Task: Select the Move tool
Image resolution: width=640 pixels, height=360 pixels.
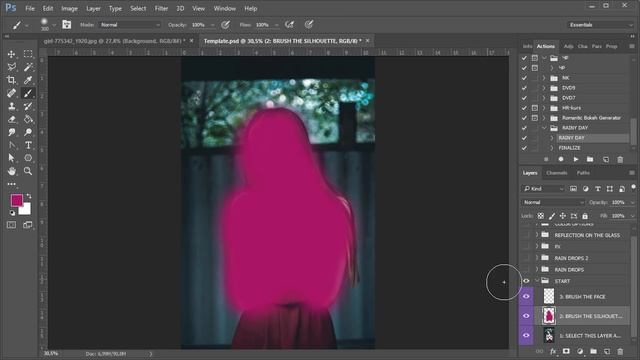Action: tap(11, 54)
